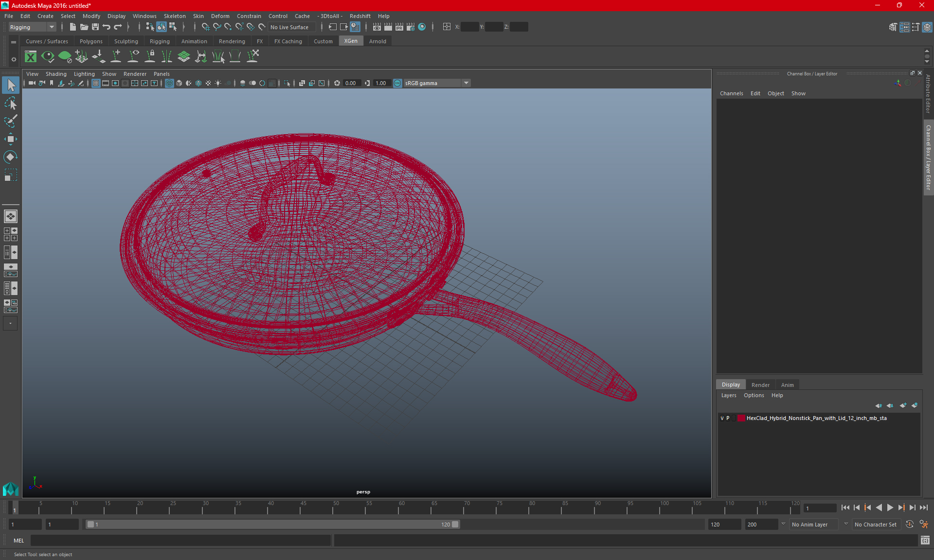This screenshot has height=560, width=934.
Task: Open the Rigging menu set dropdown
Action: pos(32,27)
